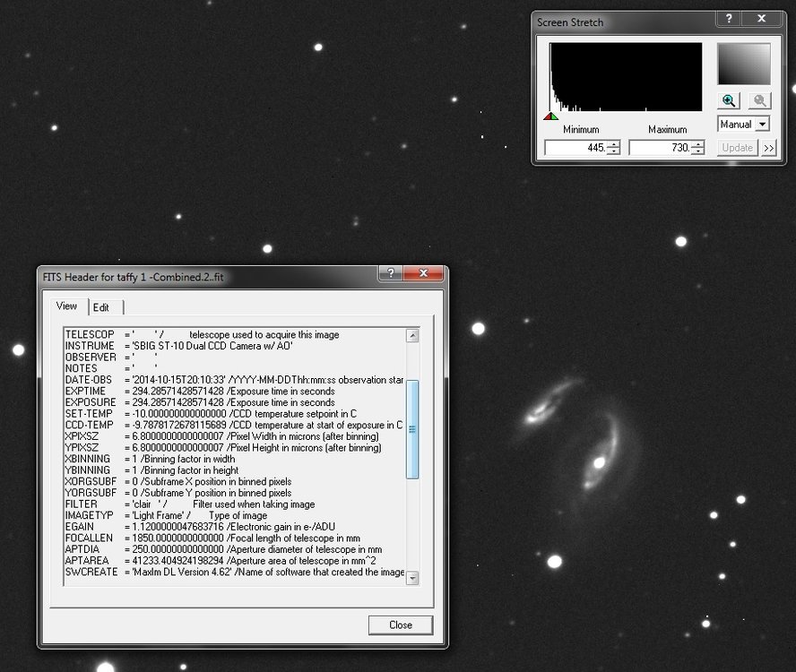Click the Minimum value spinner arrows
The height and width of the screenshot is (672, 796).
614,148
